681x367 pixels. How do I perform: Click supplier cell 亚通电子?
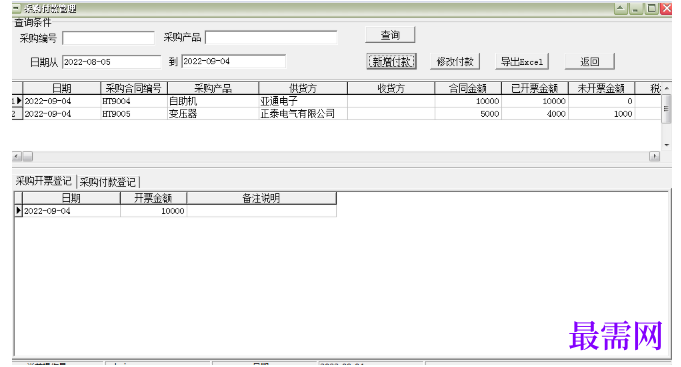(303, 101)
